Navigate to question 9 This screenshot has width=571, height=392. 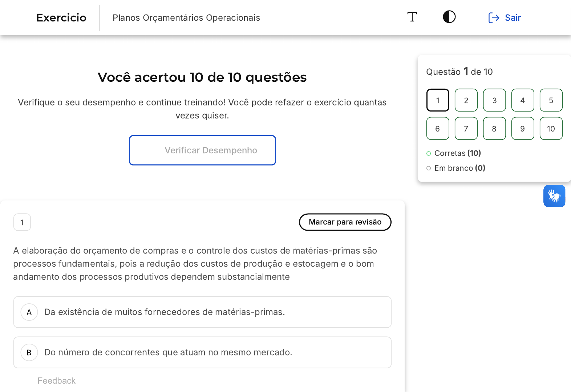coord(523,129)
